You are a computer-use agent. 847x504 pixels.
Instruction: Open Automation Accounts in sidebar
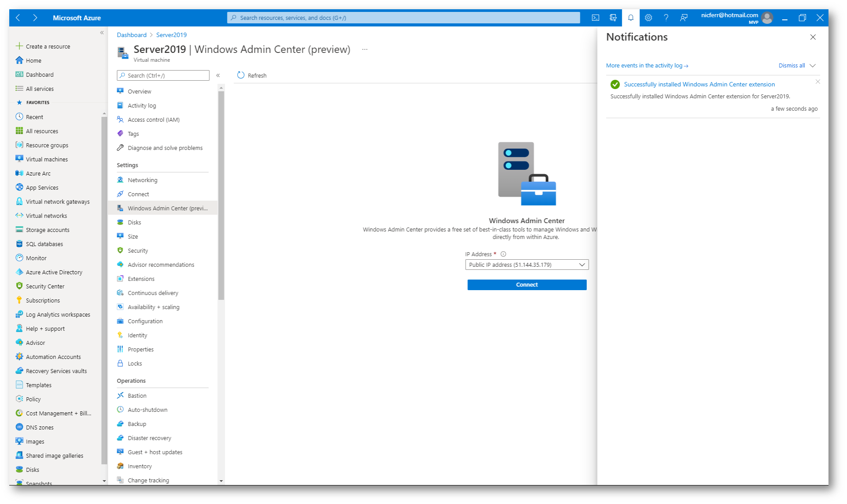tap(53, 357)
